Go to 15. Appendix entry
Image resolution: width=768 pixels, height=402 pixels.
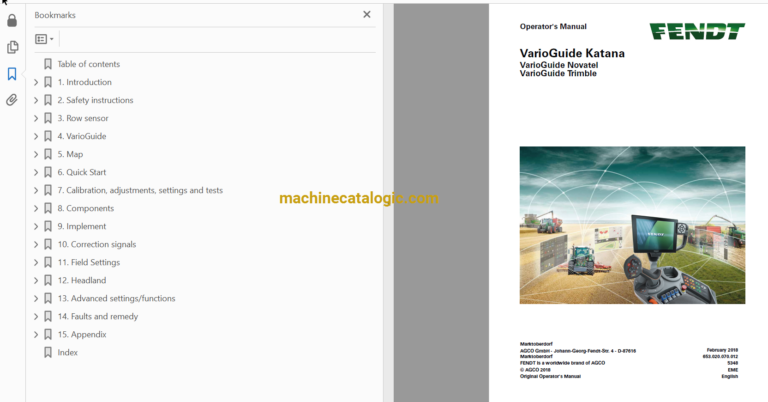pos(82,334)
